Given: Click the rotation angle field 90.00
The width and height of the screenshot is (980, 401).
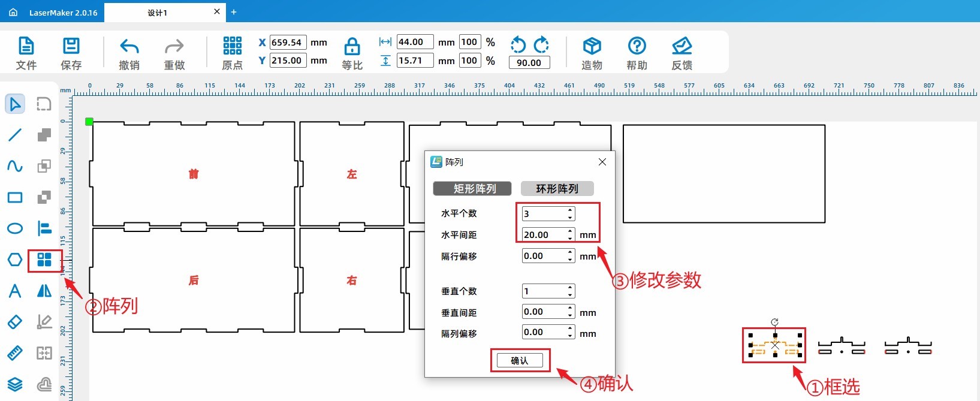Looking at the screenshot, I should pyautogui.click(x=529, y=62).
